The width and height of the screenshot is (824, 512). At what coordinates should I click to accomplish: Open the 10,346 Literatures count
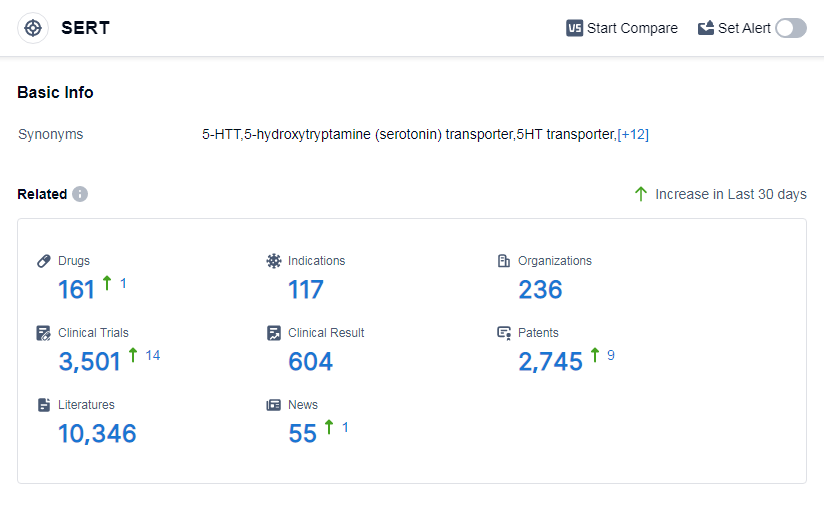click(x=97, y=434)
